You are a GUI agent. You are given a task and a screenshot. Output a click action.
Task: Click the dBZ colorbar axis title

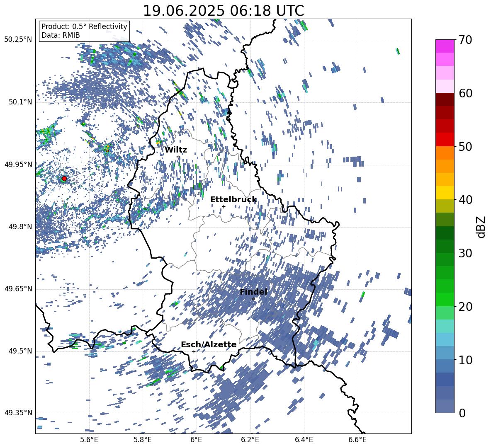pyautogui.click(x=481, y=227)
